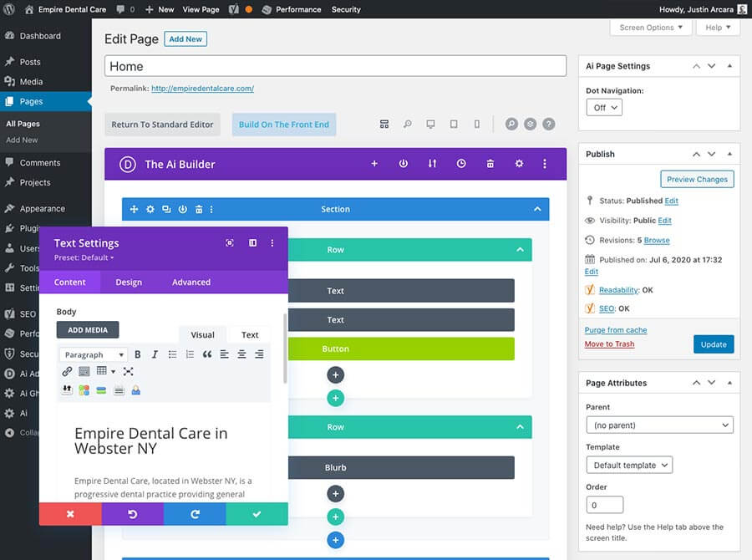752x560 pixels.
Task: Expand the Screen Options panel
Action: [651, 28]
